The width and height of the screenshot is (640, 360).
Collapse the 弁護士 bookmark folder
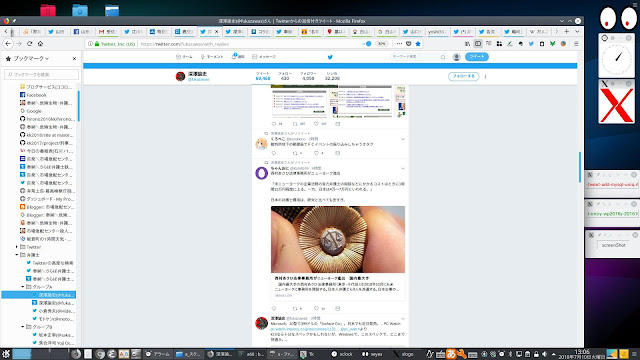pyautogui.click(x=17, y=255)
